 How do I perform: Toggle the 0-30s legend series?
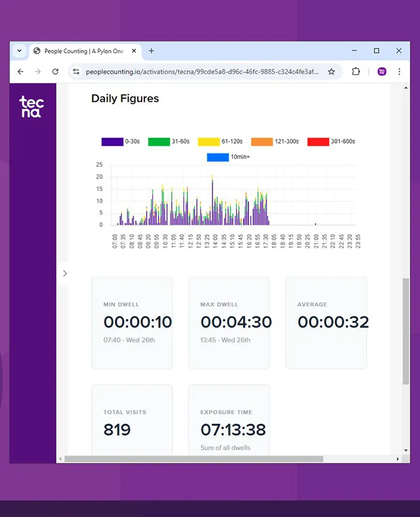coord(121,141)
